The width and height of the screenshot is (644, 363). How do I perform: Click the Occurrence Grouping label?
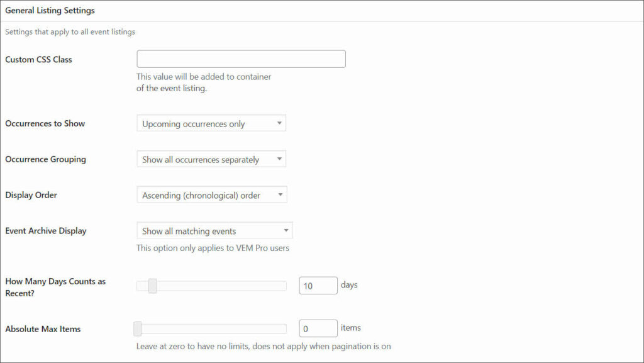click(45, 159)
